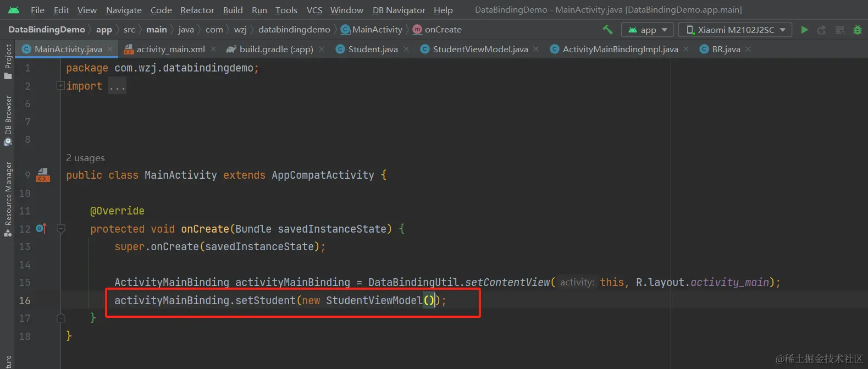Click the java breadcrumb item

tap(186, 30)
